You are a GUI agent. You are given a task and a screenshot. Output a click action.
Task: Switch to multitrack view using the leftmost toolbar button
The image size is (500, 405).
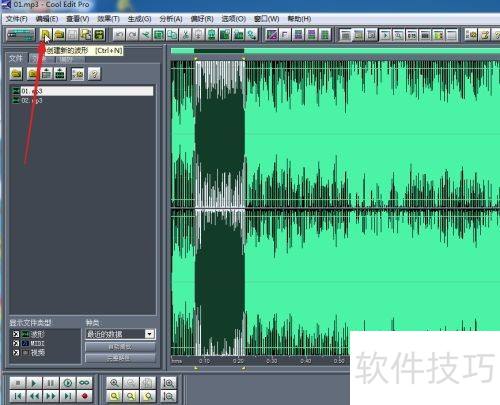tap(21, 35)
